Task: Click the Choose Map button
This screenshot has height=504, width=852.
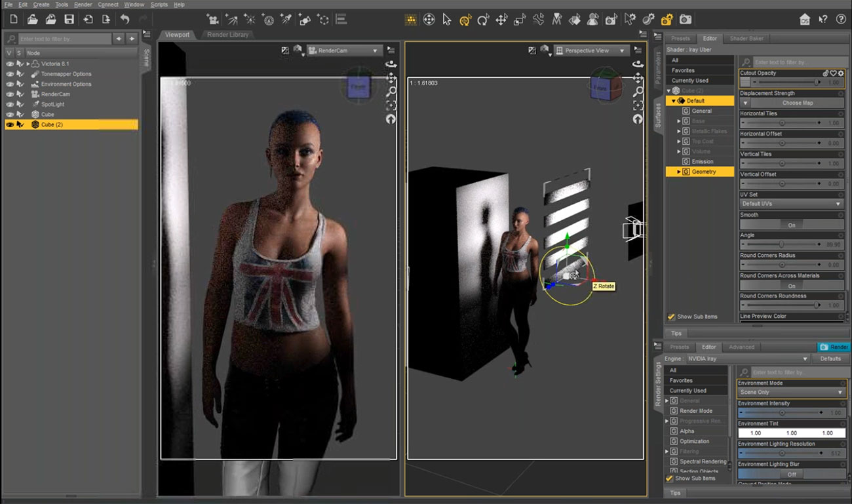Action: (797, 103)
